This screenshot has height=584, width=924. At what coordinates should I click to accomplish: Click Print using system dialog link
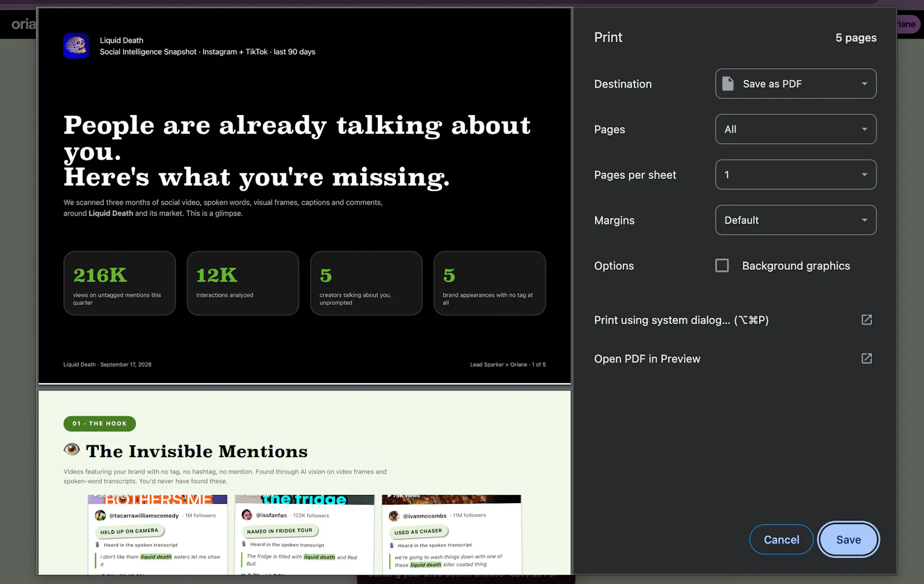(x=681, y=320)
